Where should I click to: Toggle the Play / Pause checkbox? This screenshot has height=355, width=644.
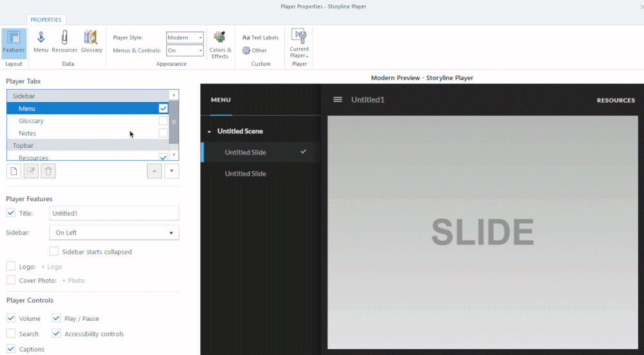(56, 318)
